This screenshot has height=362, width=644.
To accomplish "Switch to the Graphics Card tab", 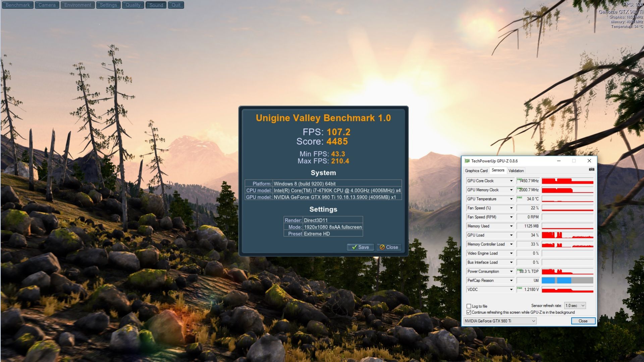I will point(476,171).
